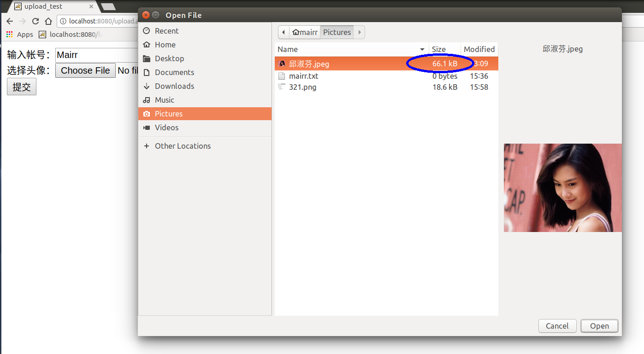Screen dimensions: 644x354
Task: Click the preview photo thumbnail
Action: tap(562, 188)
